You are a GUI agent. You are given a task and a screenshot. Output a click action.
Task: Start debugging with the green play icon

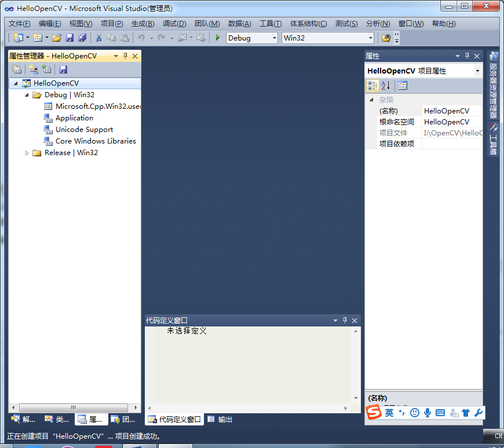[218, 38]
